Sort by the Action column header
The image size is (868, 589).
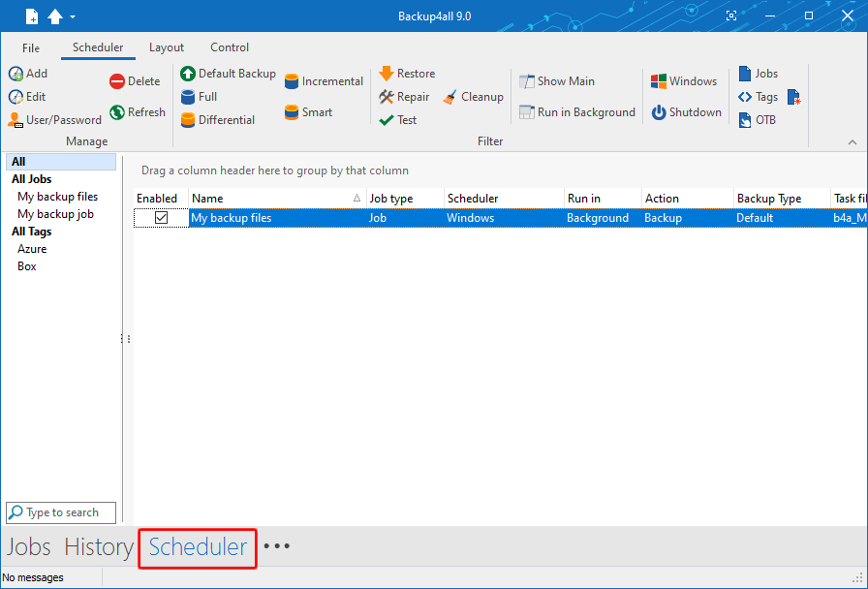click(688, 199)
